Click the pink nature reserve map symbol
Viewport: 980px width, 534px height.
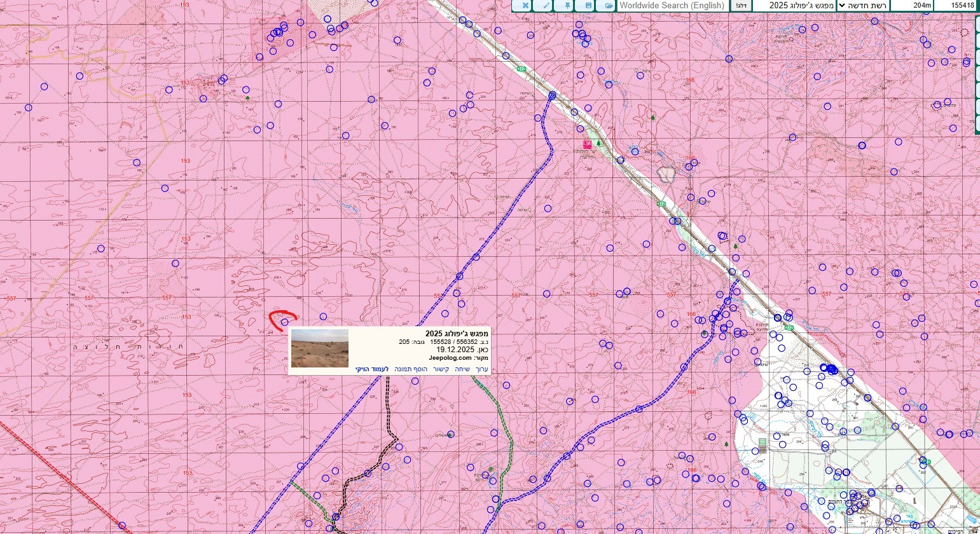(587, 144)
